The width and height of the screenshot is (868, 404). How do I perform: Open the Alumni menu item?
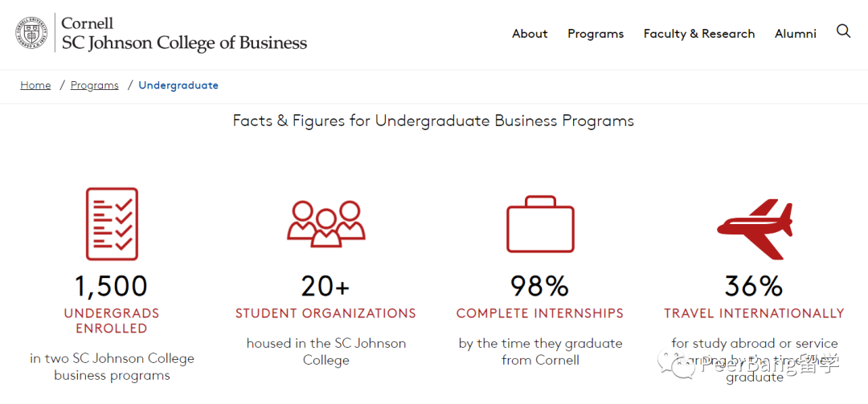click(796, 34)
